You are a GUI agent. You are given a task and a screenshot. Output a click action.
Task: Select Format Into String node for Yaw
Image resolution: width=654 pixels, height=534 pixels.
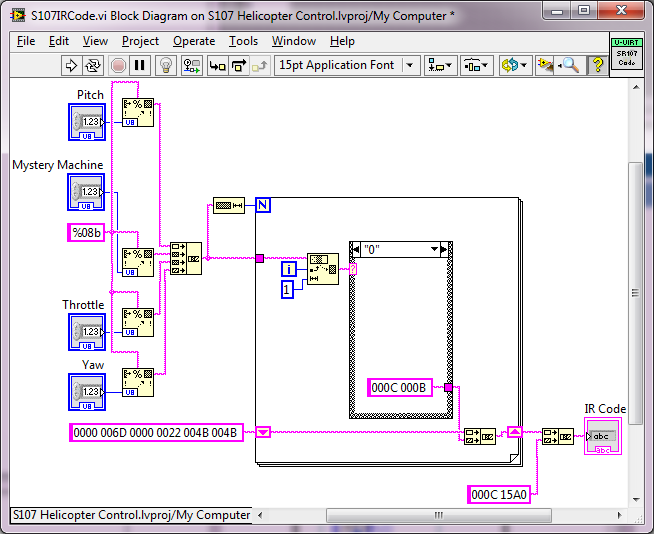138,383
